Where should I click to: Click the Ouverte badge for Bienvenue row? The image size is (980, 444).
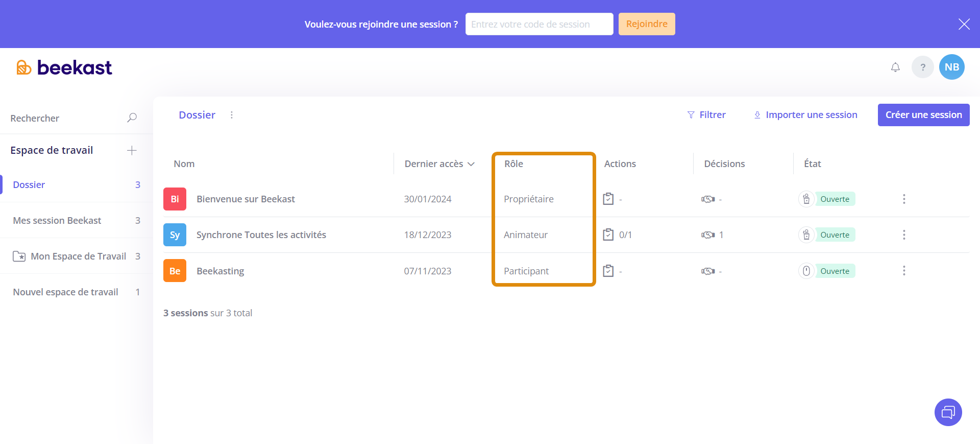pos(835,199)
